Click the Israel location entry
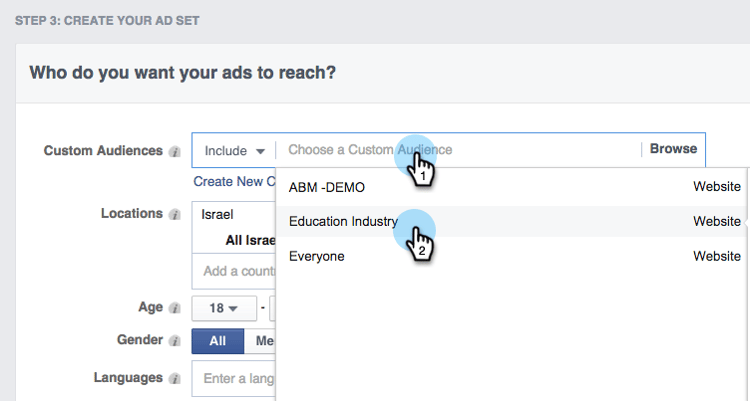Screen dimensions: 750x401 (x=217, y=214)
